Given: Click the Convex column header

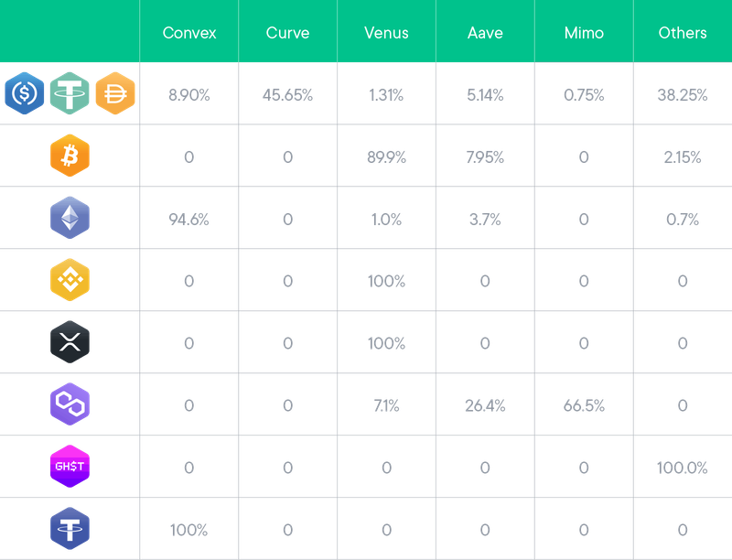Looking at the screenshot, I should point(189,33).
